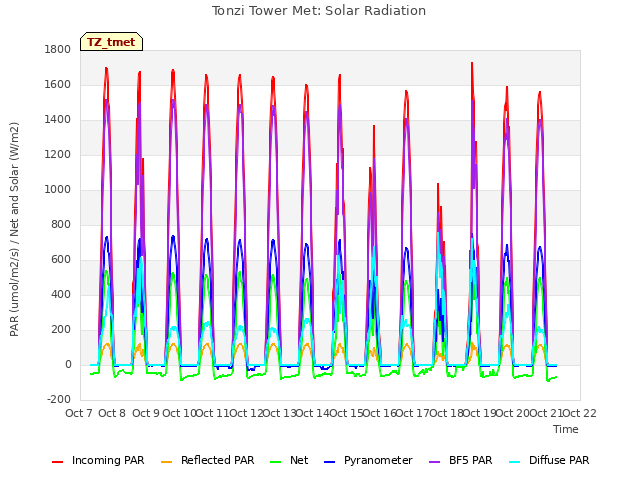Select the Diffuse PAR legend entry

coord(549,460)
